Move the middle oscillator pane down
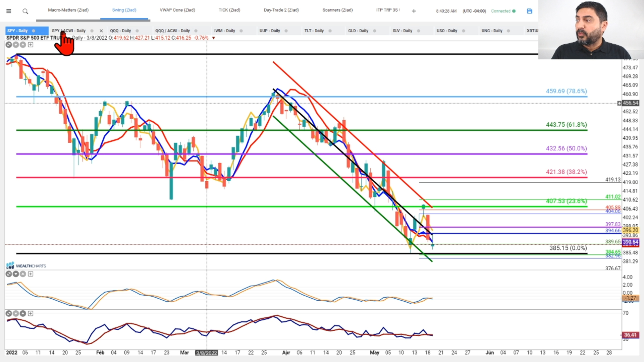This screenshot has width=644, height=362. (16, 274)
